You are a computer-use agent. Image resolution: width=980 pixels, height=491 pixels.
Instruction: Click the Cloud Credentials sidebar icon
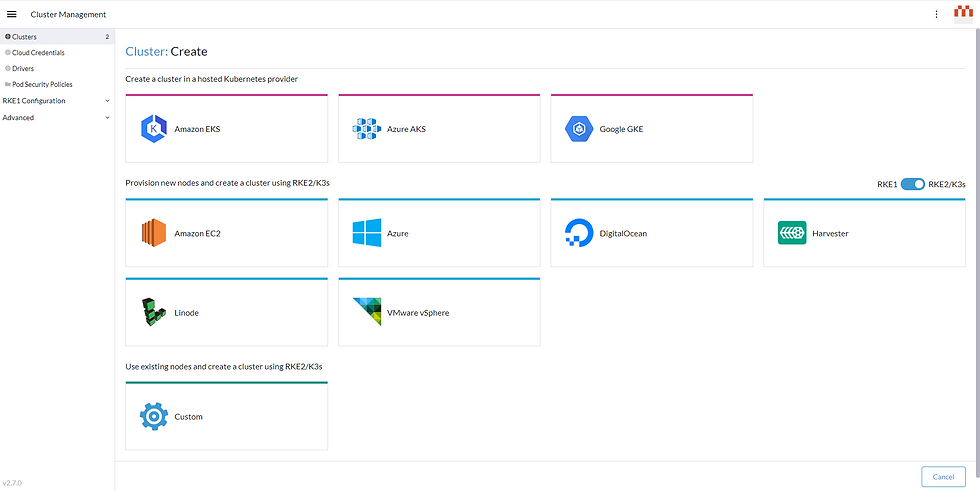pyautogui.click(x=8, y=53)
